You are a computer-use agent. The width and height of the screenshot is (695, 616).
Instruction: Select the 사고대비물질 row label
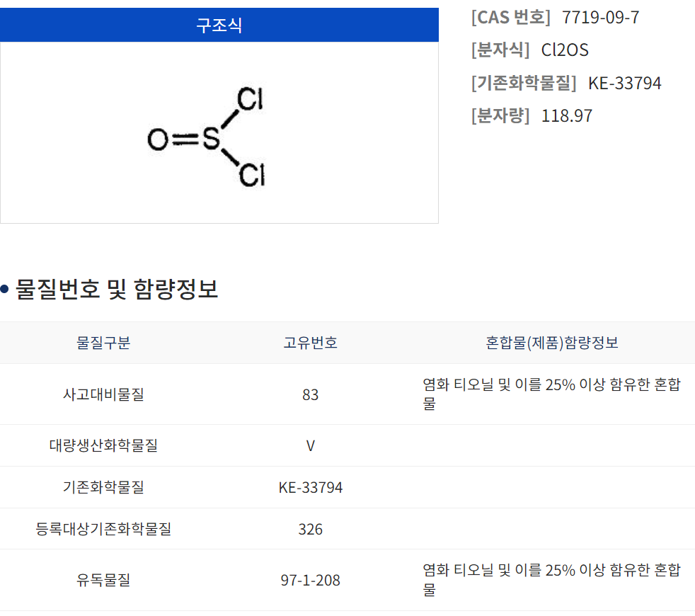click(x=103, y=394)
